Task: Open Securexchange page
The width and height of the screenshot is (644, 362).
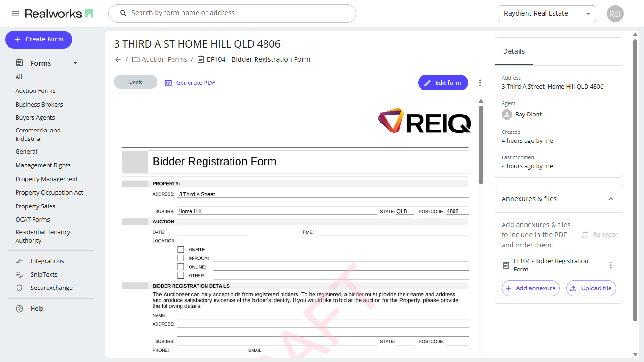Action: pos(51,288)
